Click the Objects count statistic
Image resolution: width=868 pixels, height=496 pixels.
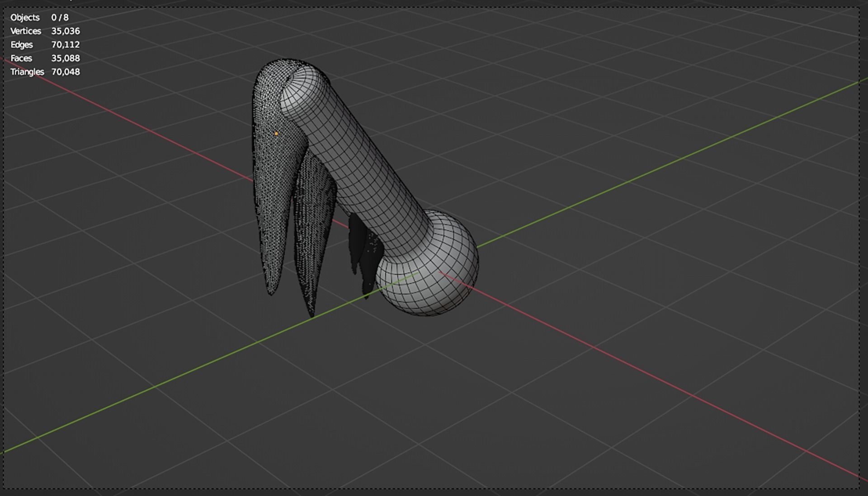coord(60,18)
